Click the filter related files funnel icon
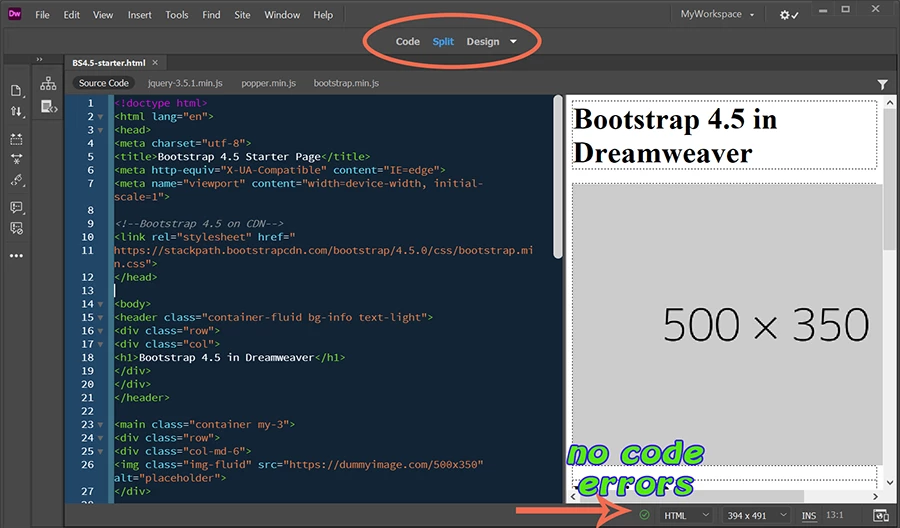This screenshot has height=528, width=900. pos(883,85)
